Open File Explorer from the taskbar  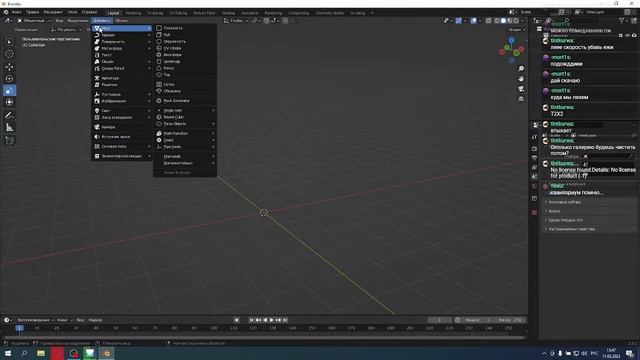click(41, 353)
